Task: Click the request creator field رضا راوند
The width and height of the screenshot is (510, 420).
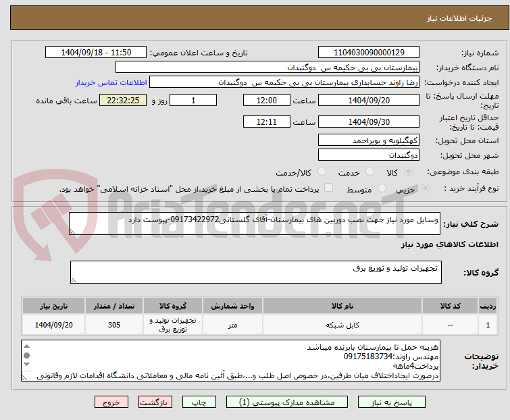Action: [x=284, y=82]
